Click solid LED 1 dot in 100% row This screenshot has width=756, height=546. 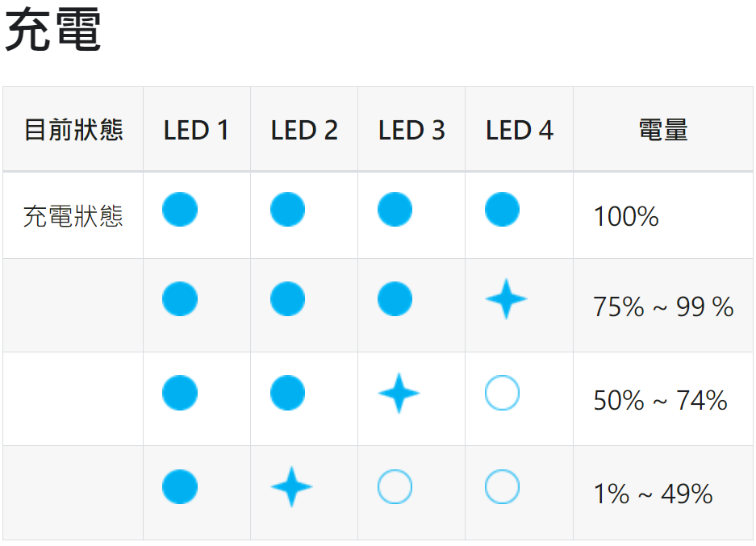click(180, 209)
